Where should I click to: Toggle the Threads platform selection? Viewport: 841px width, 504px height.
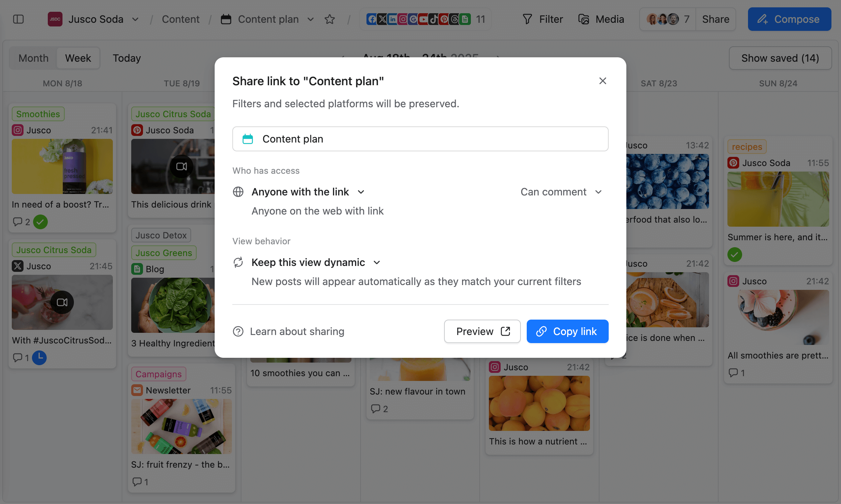454,19
